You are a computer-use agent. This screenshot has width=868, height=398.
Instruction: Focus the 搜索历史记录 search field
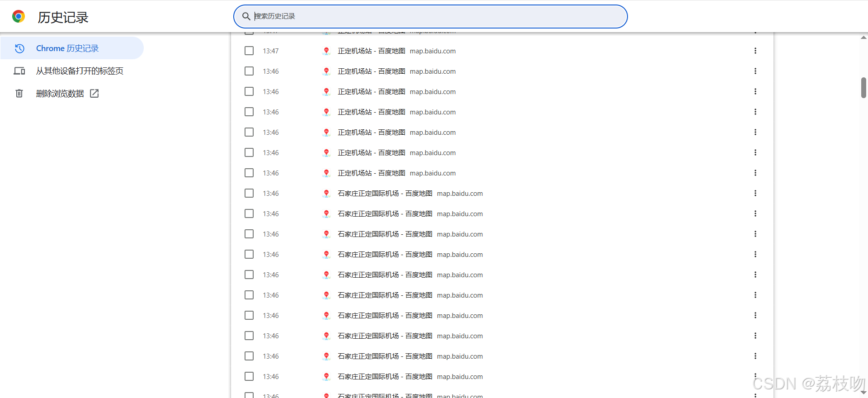click(430, 16)
